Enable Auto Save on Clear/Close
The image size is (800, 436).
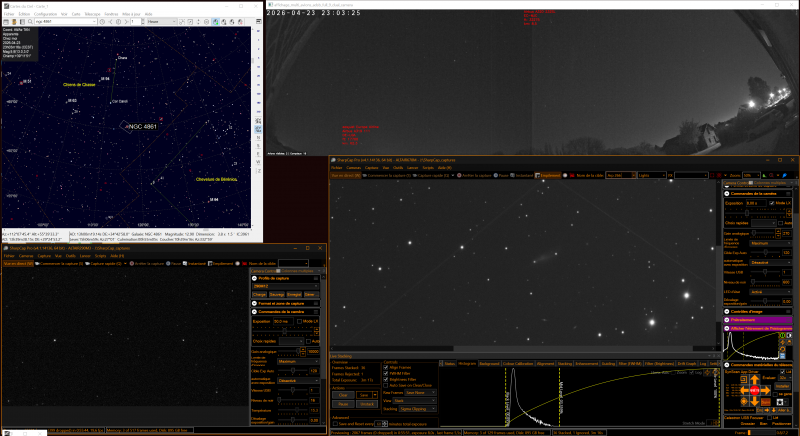coord(386,386)
